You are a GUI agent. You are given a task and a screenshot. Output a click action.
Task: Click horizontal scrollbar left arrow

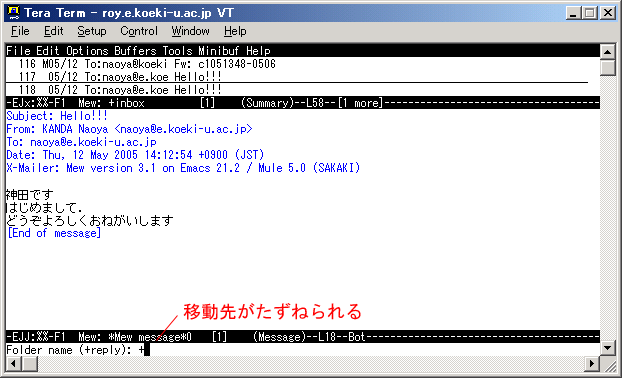point(13,363)
